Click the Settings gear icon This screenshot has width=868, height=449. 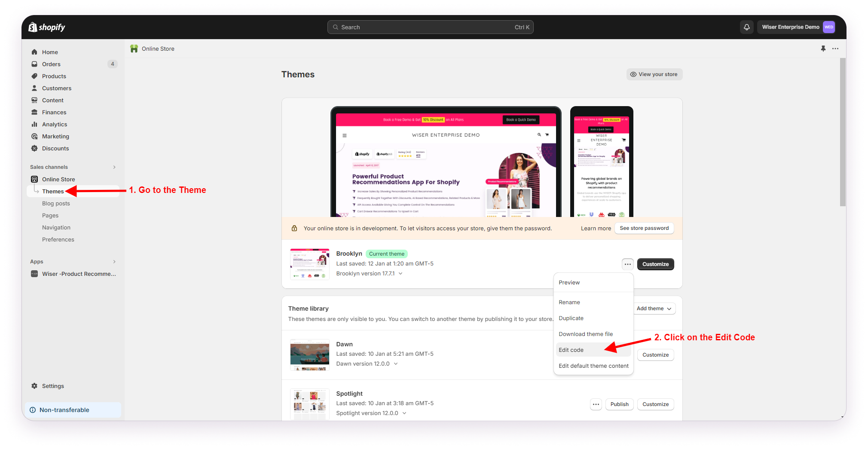[x=34, y=386]
